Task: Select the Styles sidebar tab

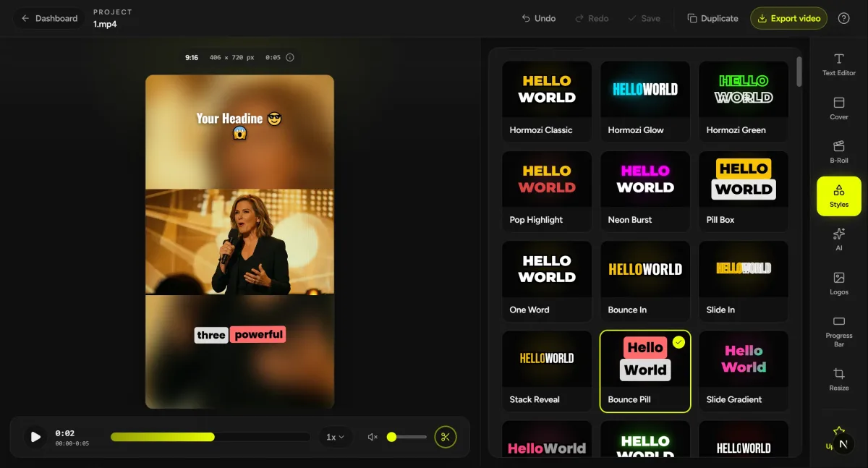Action: [839, 196]
